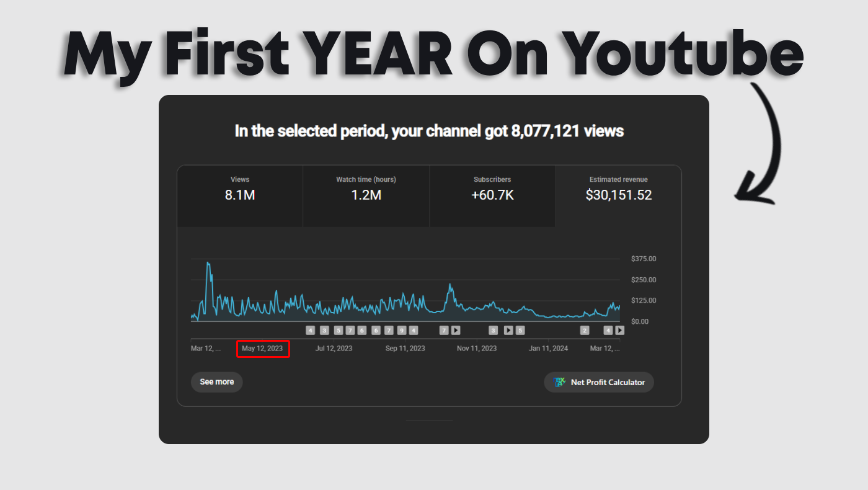Select the play marker right after a 7 marker
The image size is (868, 490).
click(455, 331)
